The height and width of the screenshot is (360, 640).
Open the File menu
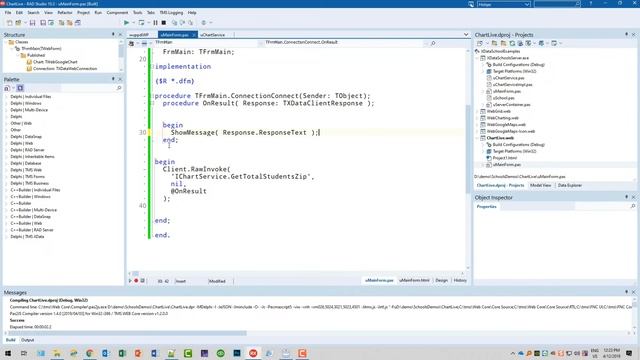click(x=8, y=13)
